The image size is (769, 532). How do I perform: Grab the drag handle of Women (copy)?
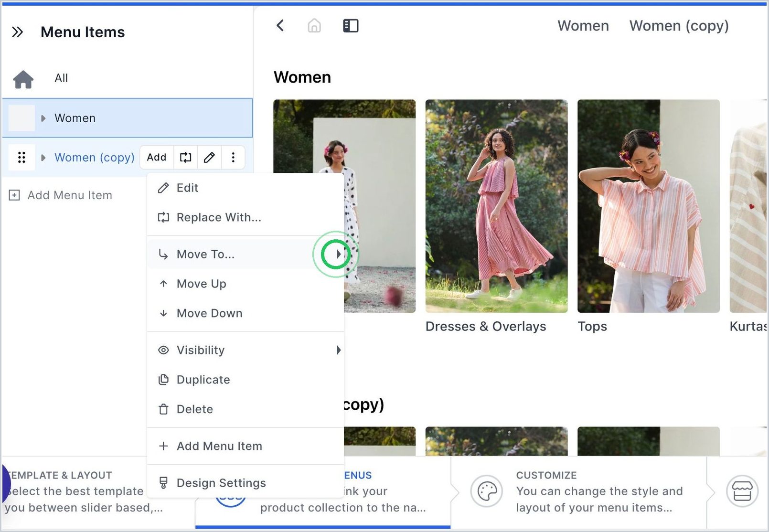click(x=21, y=158)
